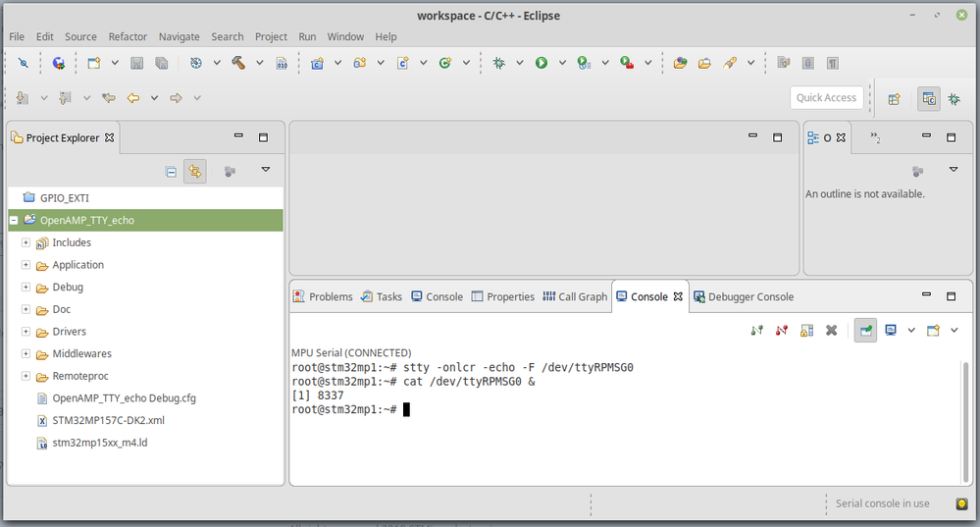Viewport: 980px width, 527px height.
Task: Click the Quick Access field
Action: coord(826,97)
